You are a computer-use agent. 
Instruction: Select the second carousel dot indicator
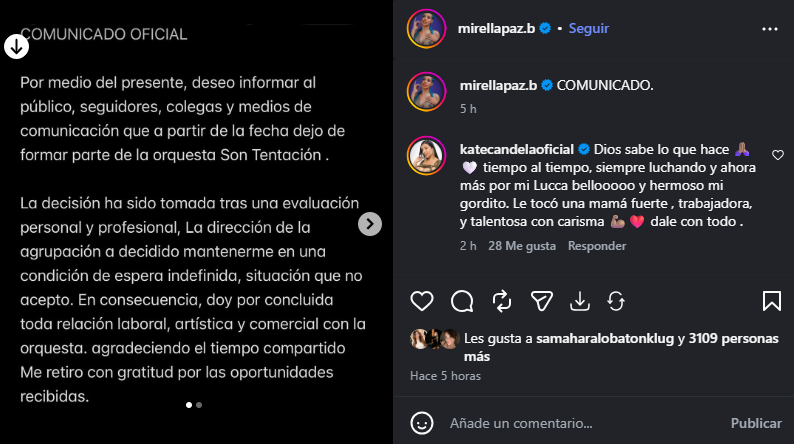click(x=199, y=405)
